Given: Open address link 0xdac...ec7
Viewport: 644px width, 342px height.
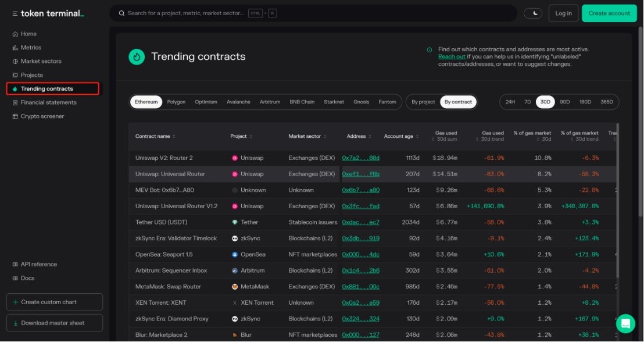Looking at the screenshot, I should 360,222.
